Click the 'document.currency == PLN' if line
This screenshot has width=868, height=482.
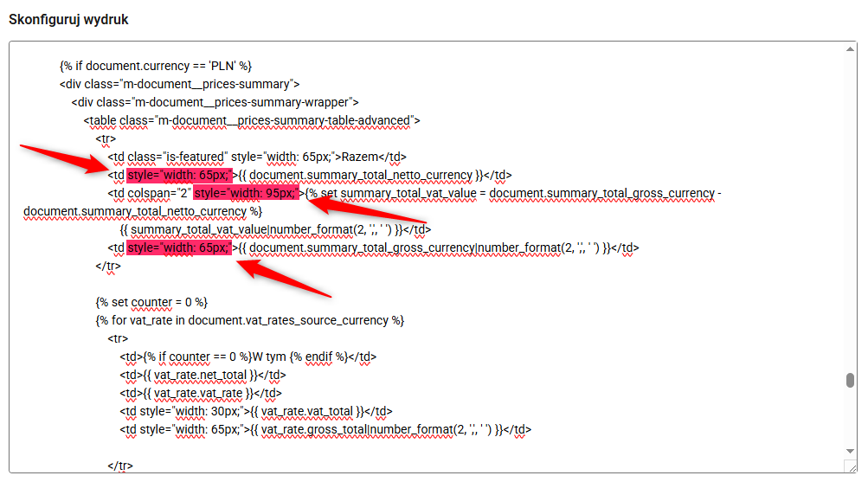click(x=156, y=66)
